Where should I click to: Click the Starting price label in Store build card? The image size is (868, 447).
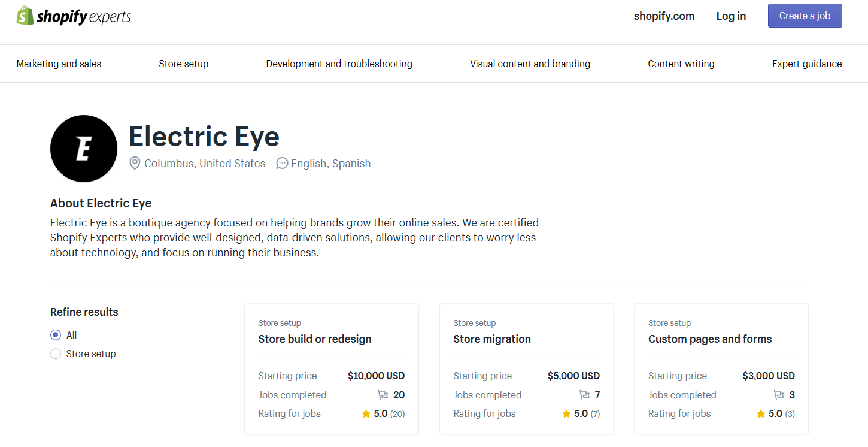(287, 376)
